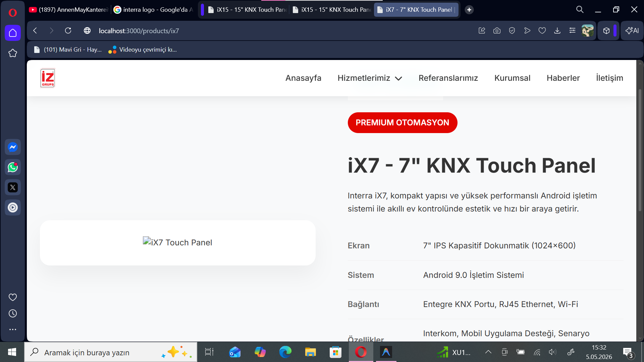This screenshot has height=362, width=644.
Task: Take a snapshot with the camera icon
Action: 497,31
